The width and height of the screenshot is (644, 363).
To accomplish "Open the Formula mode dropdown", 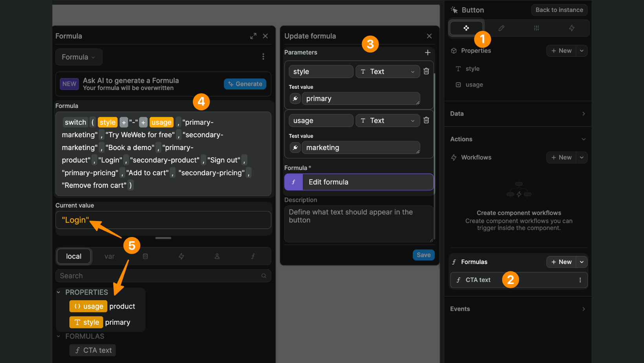I will [79, 57].
